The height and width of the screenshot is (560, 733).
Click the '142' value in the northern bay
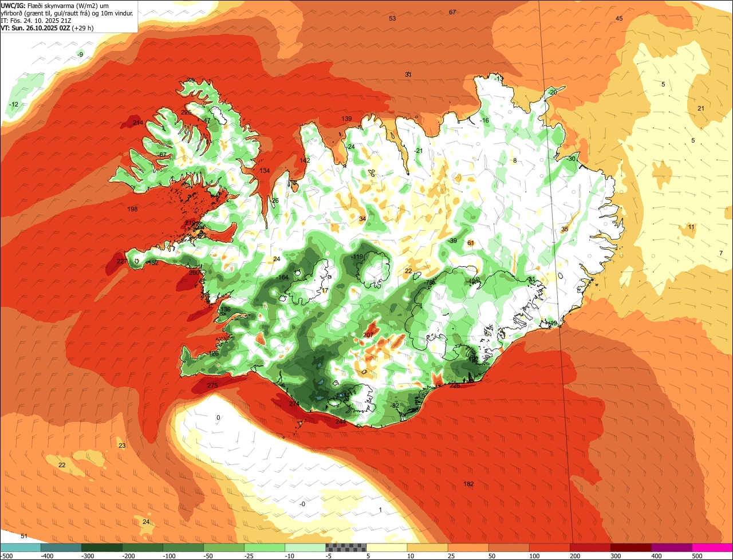point(305,160)
